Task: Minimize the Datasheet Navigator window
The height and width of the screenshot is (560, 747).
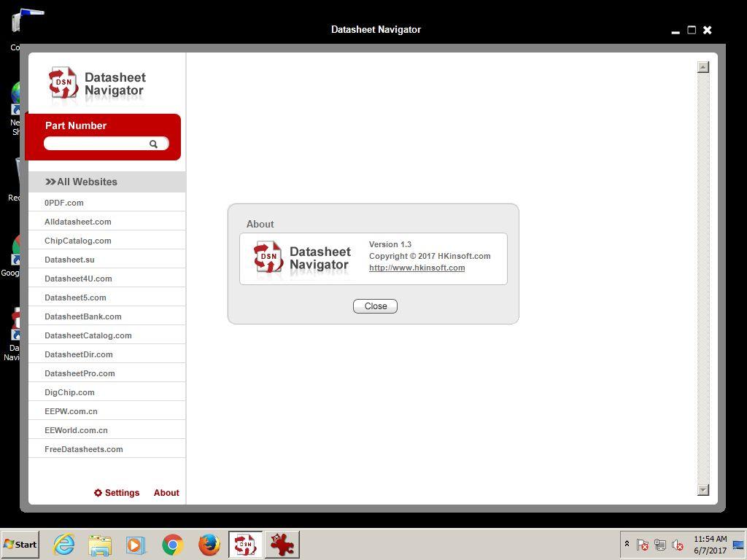Action: pos(676,31)
